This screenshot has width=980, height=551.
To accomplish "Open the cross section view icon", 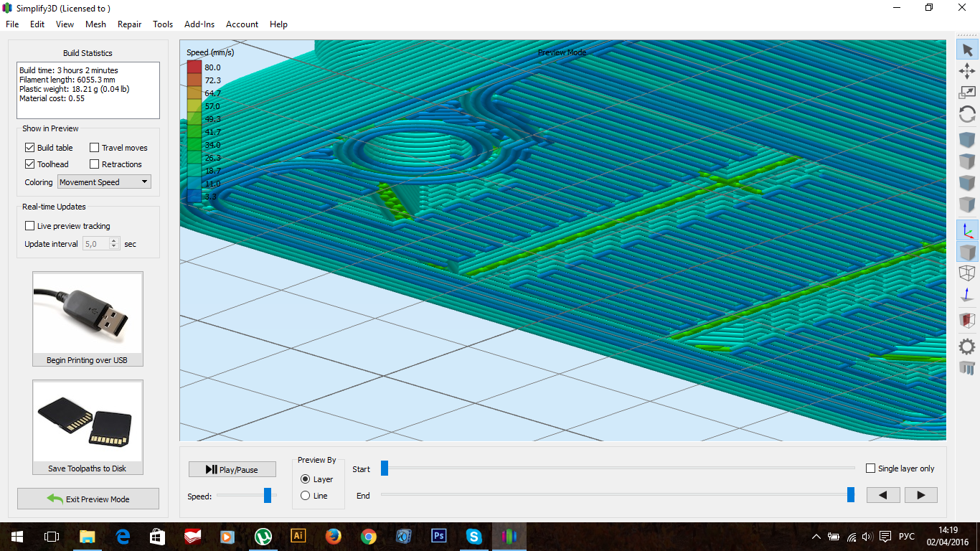I will tap(967, 320).
